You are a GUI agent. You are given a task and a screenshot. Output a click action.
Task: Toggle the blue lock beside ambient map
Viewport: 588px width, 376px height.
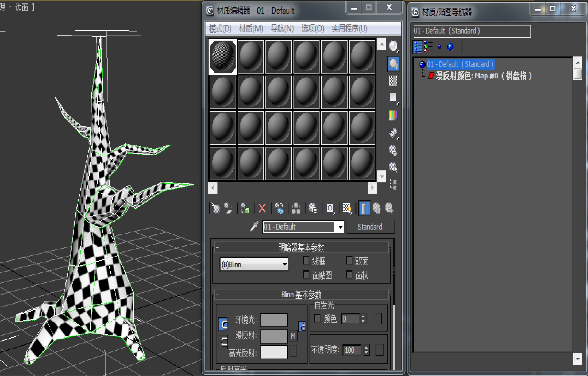coord(302,326)
